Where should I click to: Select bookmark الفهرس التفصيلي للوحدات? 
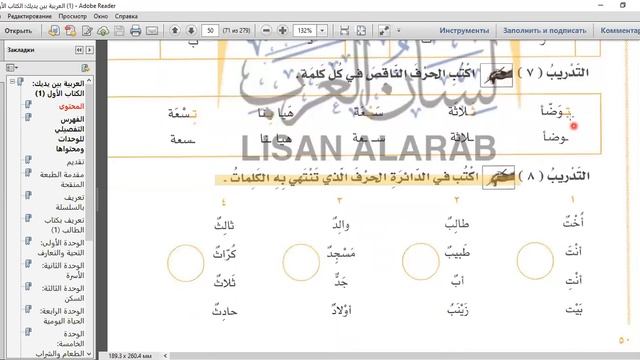(x=69, y=134)
